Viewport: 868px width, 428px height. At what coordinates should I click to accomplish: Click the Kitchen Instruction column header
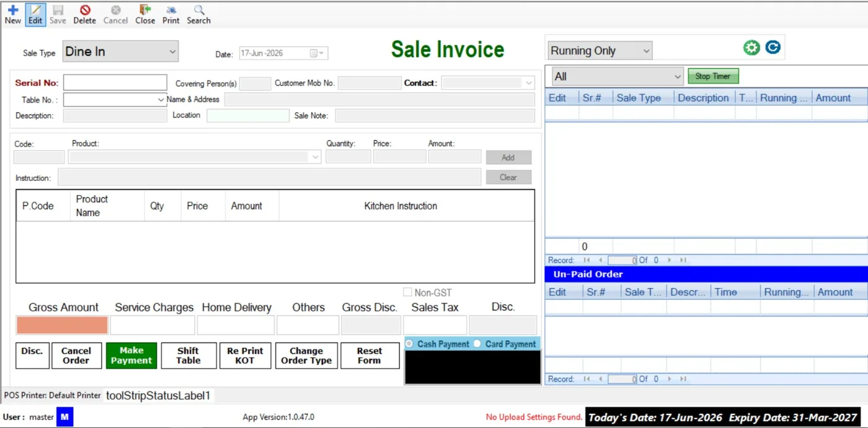pos(407,206)
